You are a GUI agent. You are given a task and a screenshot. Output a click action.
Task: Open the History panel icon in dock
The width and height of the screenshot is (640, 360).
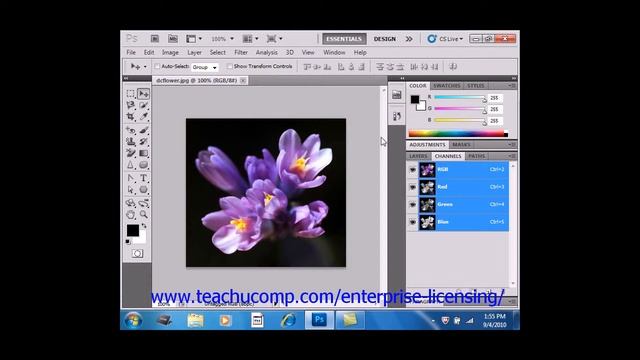[x=396, y=116]
